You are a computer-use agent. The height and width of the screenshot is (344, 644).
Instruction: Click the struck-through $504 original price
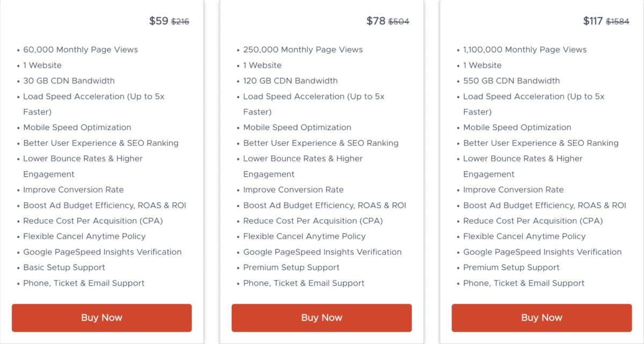click(399, 22)
